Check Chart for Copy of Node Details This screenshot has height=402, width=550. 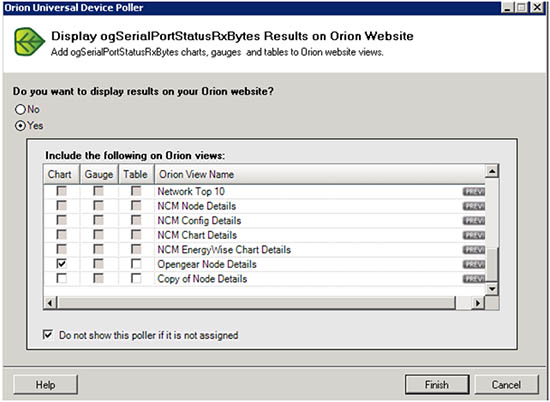click(x=62, y=279)
